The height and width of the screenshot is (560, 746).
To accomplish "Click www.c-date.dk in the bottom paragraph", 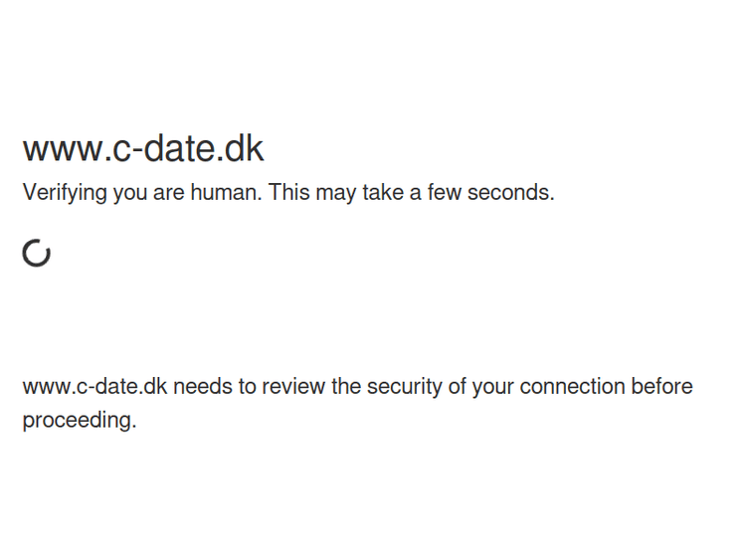I will tap(94, 387).
